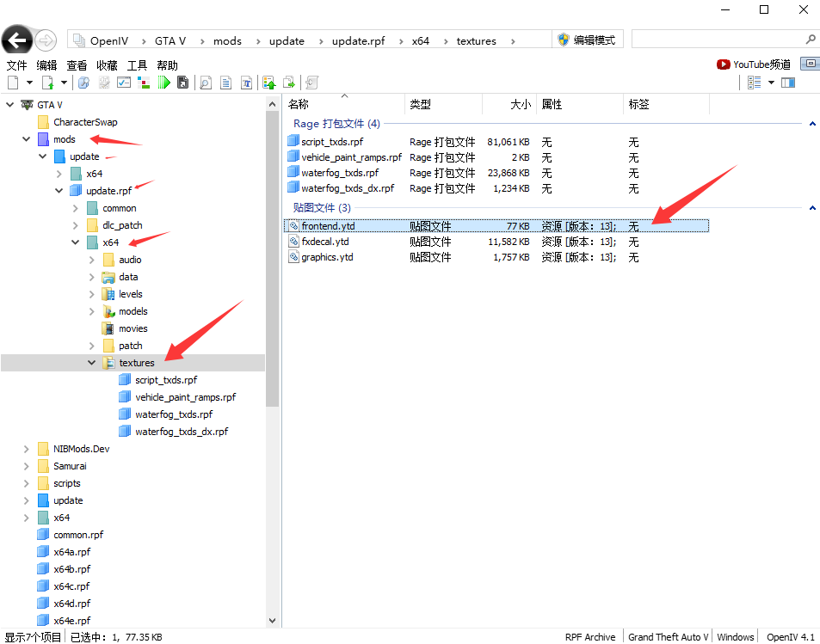Image resolution: width=820 pixels, height=644 pixels.
Task: Click the text document toolbar icon
Action: 226,83
